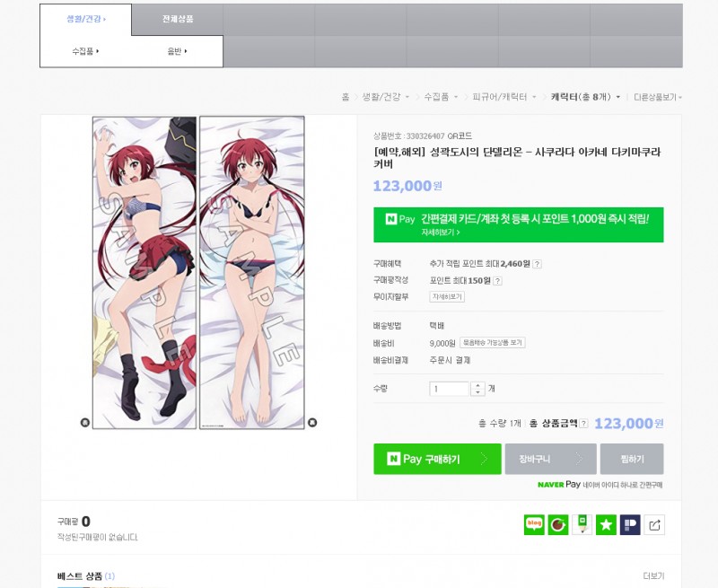Share product to Naver Blog
The width and height of the screenshot is (718, 588).
[534, 525]
